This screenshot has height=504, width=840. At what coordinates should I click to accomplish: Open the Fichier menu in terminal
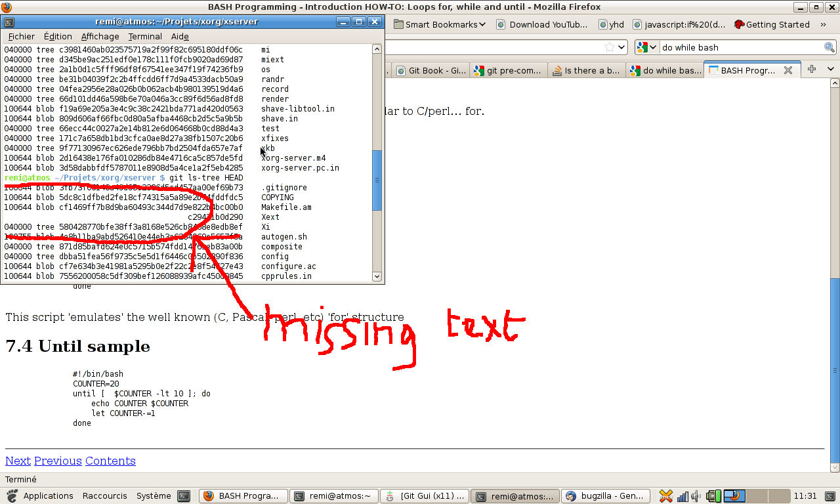point(22,37)
